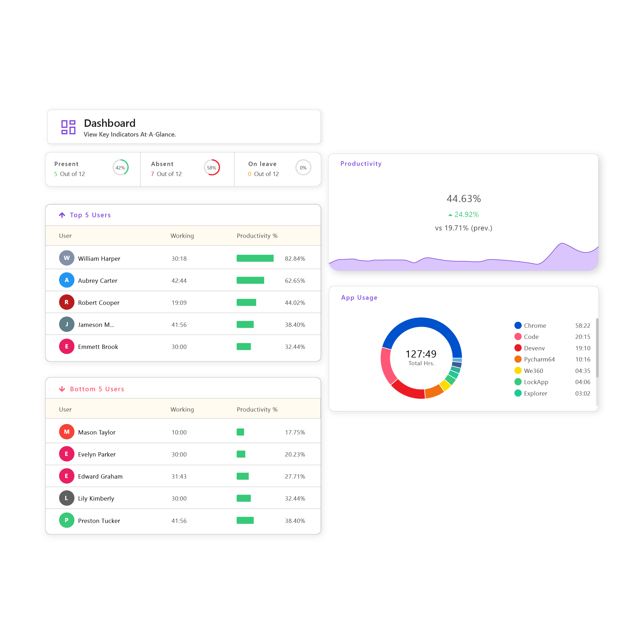Expand the App Usage panel header
The image size is (644, 644).
359,297
